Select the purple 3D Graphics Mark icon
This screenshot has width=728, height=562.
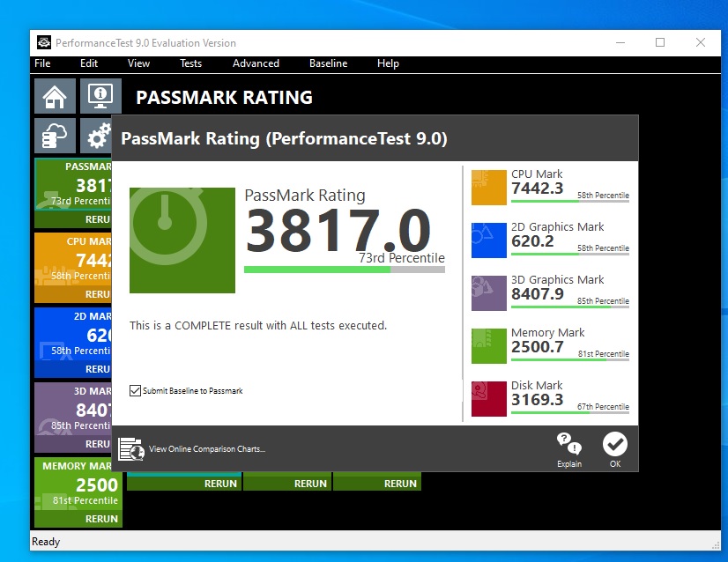point(489,293)
